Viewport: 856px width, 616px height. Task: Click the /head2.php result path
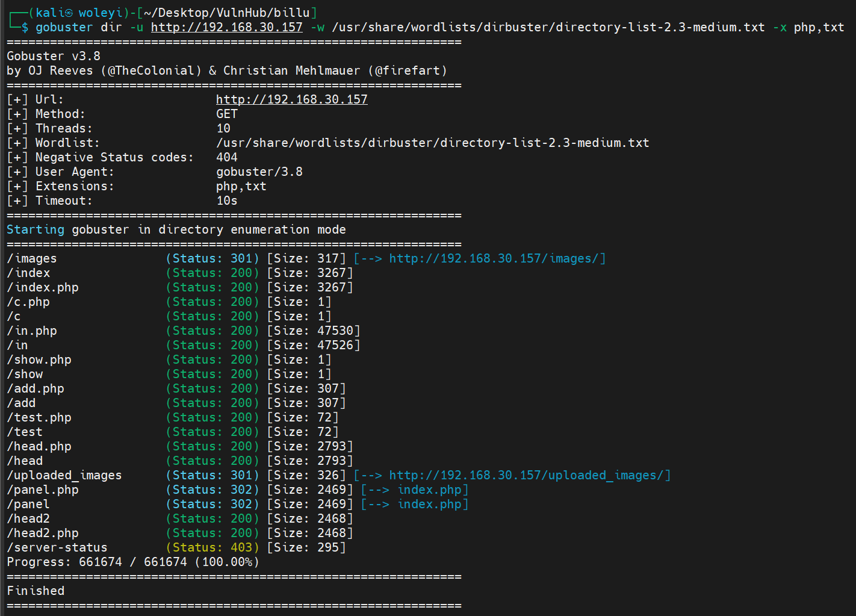43,533
